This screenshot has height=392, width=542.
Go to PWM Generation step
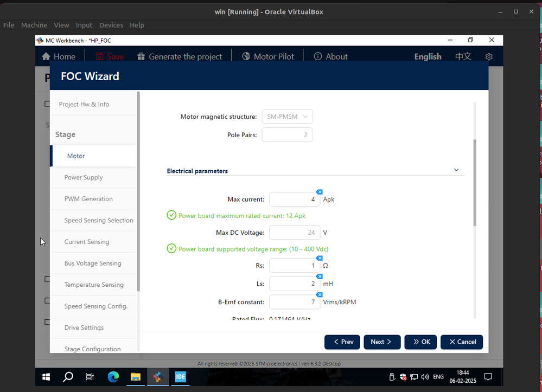[x=93, y=199]
